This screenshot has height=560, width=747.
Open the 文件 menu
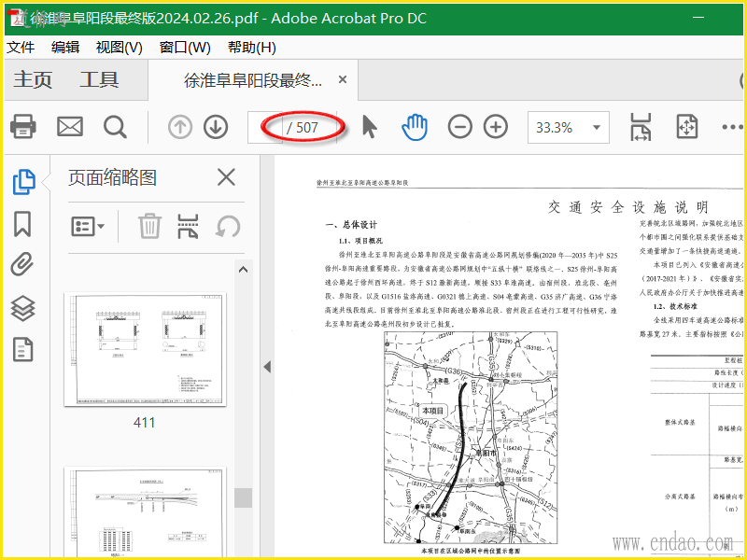[21, 48]
